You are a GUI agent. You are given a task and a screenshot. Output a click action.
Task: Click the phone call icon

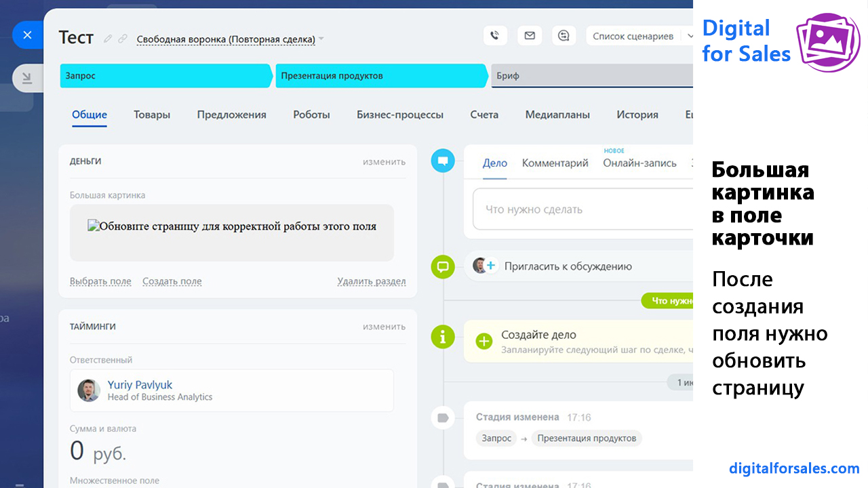pos(495,36)
